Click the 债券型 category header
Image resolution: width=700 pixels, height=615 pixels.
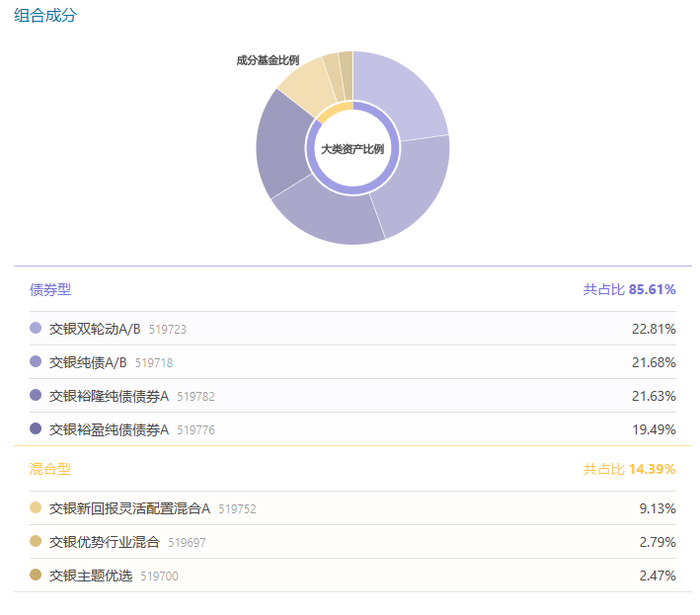tap(50, 289)
